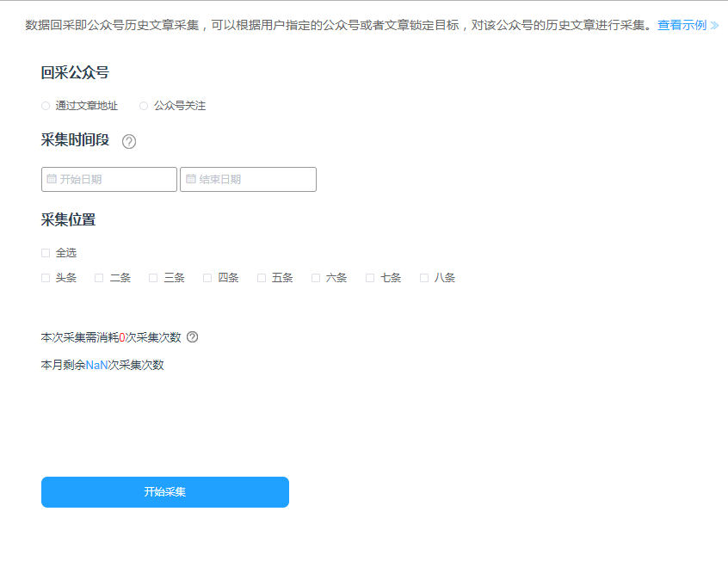Enable the 八条 checkbox

pos(424,278)
